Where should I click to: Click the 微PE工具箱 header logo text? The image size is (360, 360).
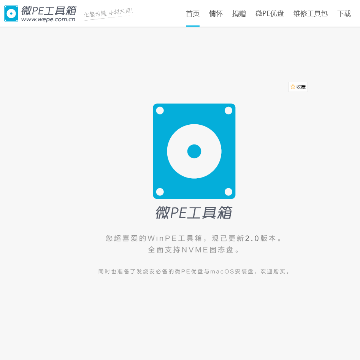click(x=49, y=10)
